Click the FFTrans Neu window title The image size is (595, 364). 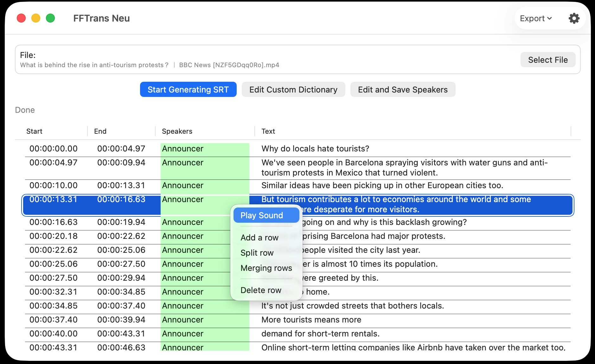point(101,18)
